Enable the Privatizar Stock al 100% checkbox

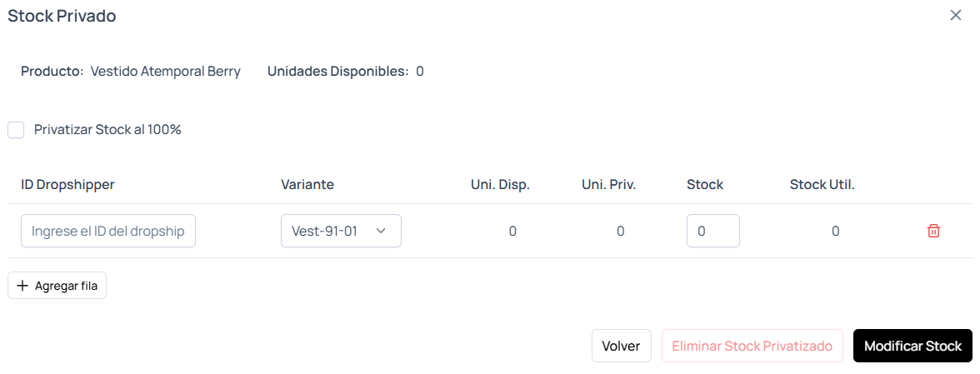click(x=16, y=131)
